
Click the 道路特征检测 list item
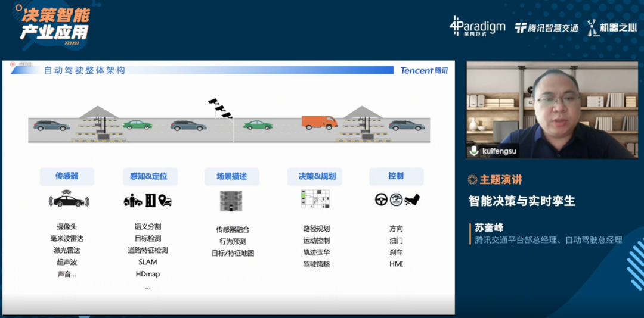click(148, 250)
